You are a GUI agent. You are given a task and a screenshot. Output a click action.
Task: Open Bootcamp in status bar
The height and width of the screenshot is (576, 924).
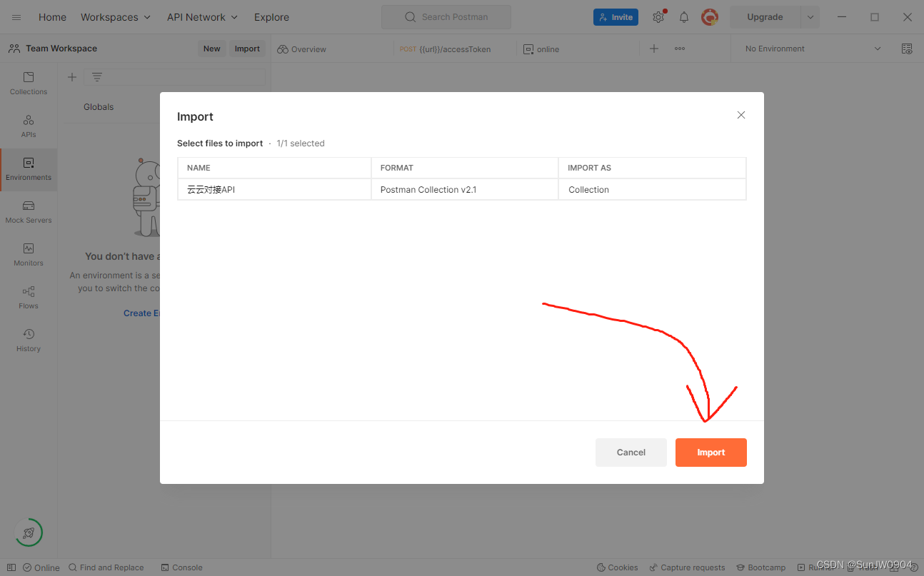coord(761,567)
